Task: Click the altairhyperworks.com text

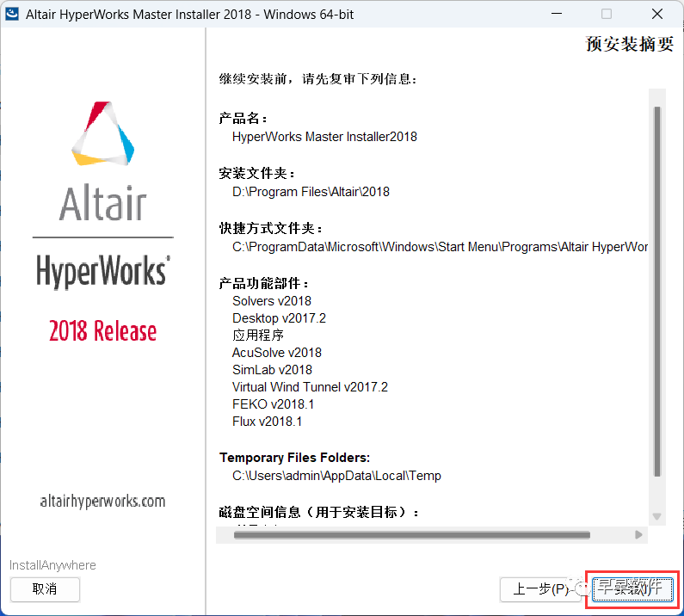Action: click(102, 502)
